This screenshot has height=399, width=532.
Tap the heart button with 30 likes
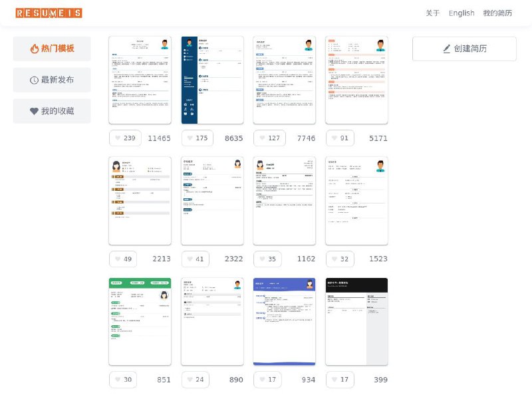(124, 380)
